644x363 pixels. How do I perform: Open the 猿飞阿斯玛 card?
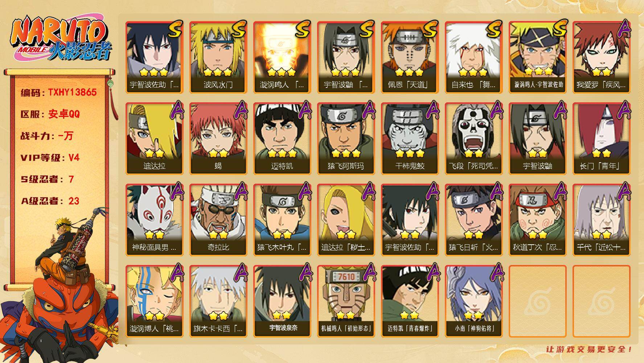(x=346, y=139)
